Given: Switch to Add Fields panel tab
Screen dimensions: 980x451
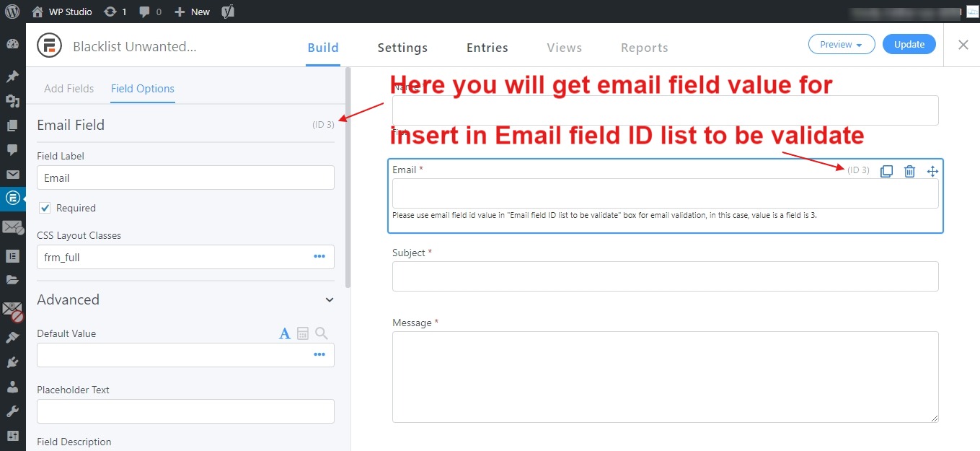Looking at the screenshot, I should 69,89.
